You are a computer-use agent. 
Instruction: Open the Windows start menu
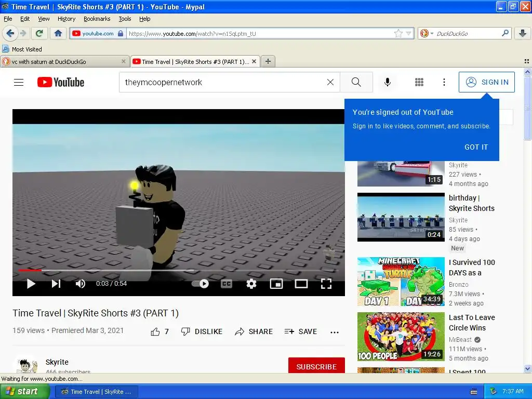tap(25, 392)
